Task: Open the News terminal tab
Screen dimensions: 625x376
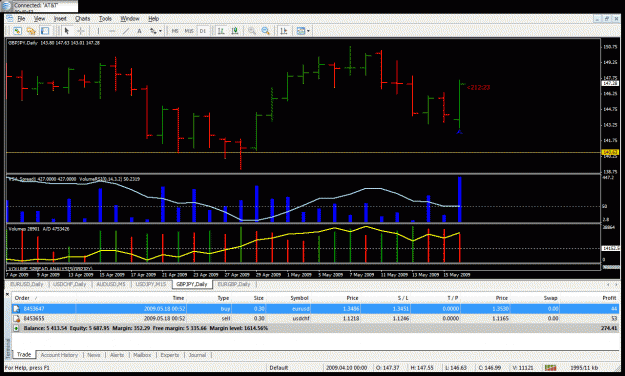Action: (94, 355)
